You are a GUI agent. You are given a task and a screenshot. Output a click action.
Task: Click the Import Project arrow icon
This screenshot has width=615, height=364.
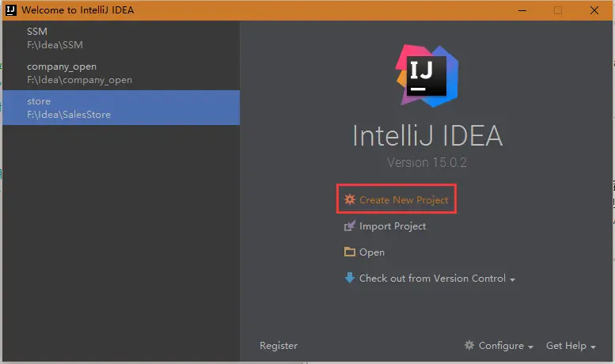(x=350, y=226)
